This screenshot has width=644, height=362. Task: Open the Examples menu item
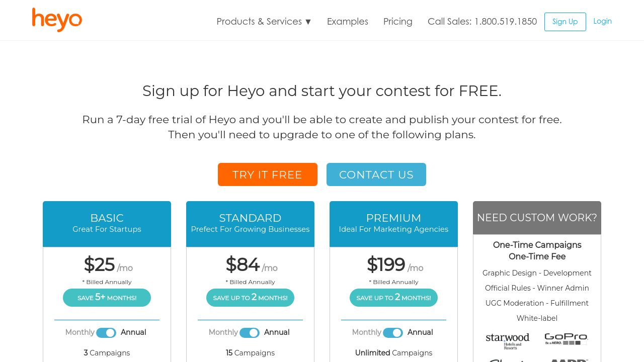tap(348, 22)
